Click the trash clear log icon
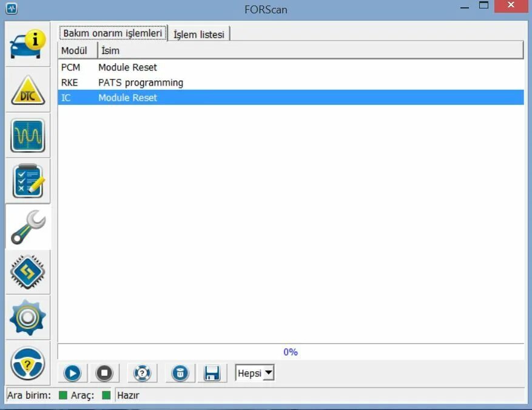Viewport: 532px width, 410px height. [180, 373]
